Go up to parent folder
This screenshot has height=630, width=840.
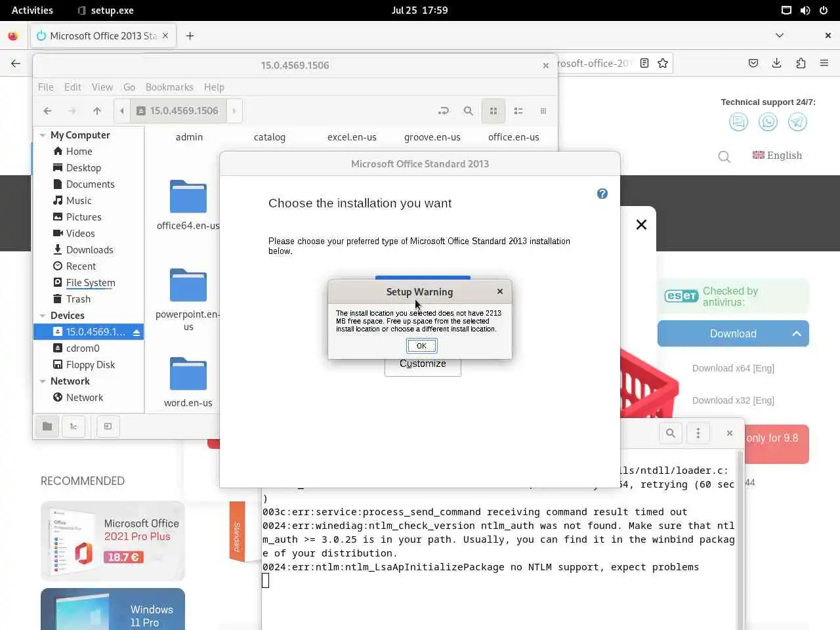coord(97,111)
